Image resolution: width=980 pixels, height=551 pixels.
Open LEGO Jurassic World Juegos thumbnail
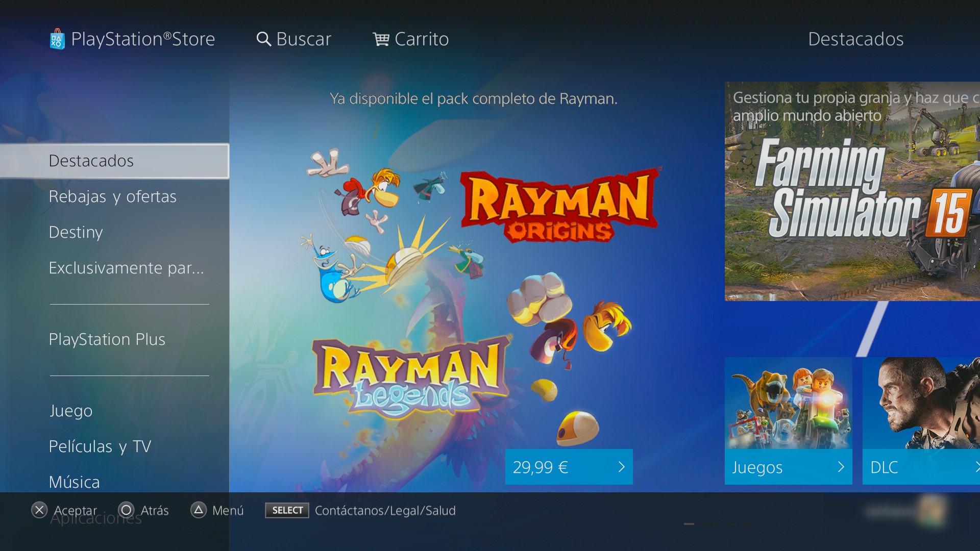789,403
